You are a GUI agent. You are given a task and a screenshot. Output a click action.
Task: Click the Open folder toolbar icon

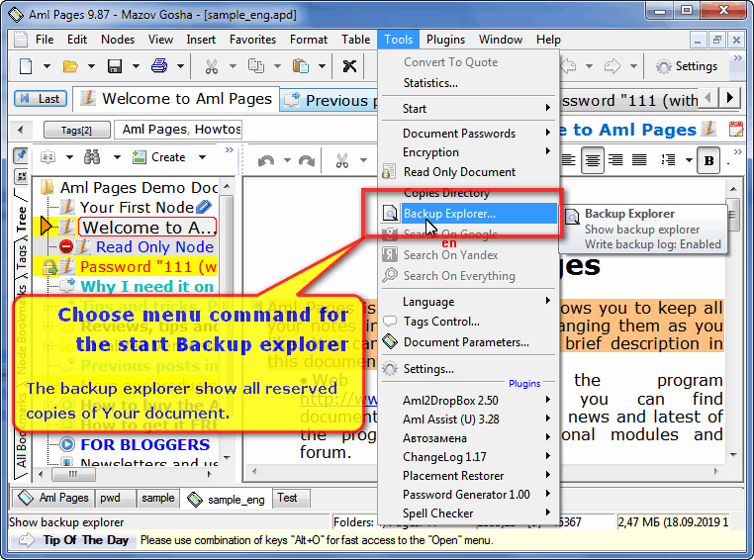point(70,66)
